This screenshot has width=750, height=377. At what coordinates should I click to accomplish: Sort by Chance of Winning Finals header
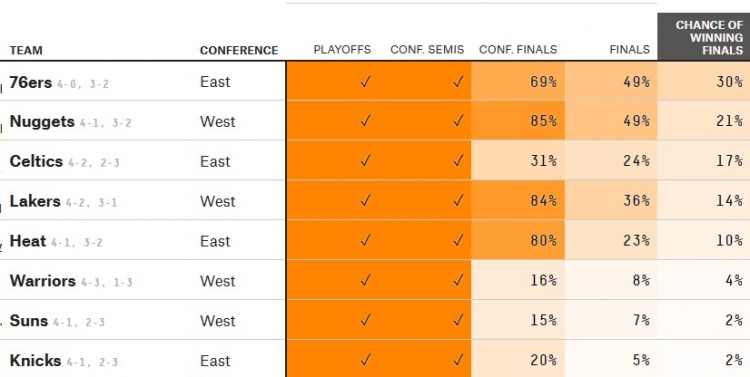pyautogui.click(x=709, y=37)
